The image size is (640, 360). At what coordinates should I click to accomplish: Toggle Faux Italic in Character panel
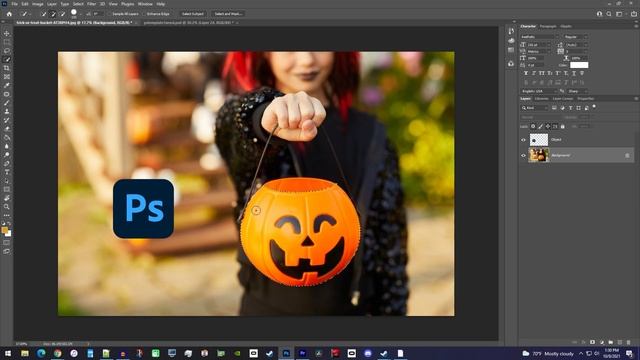point(533,73)
